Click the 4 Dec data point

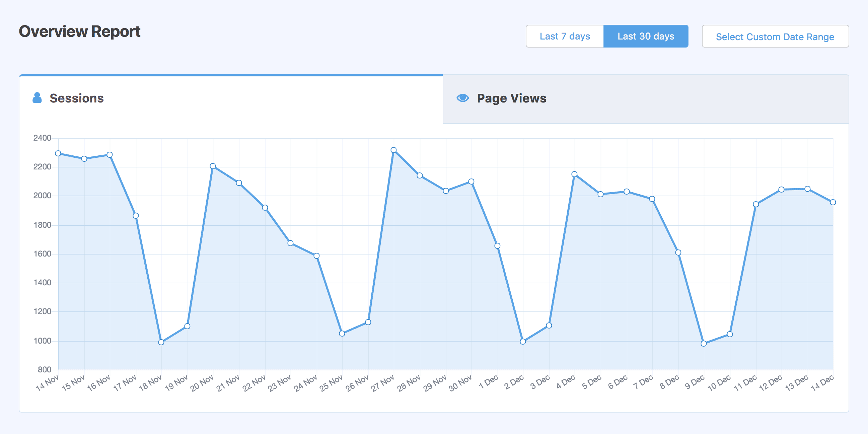coord(575,174)
